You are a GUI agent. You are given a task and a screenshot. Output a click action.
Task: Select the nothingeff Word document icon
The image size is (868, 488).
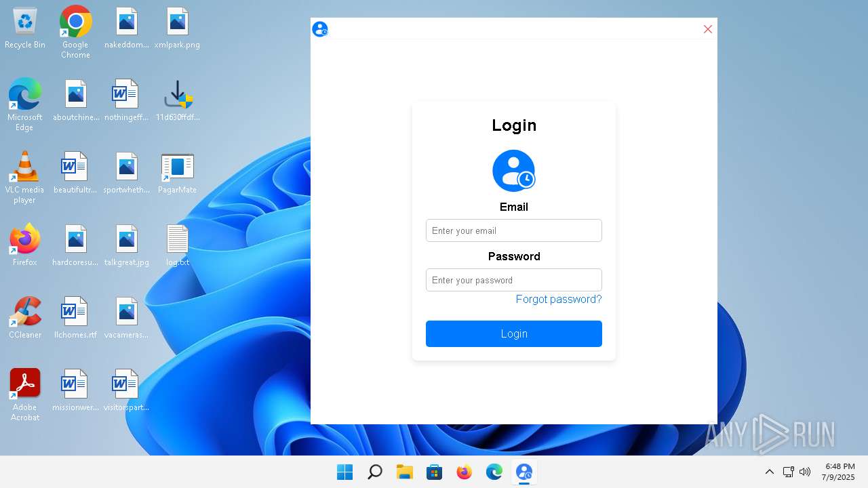127,100
